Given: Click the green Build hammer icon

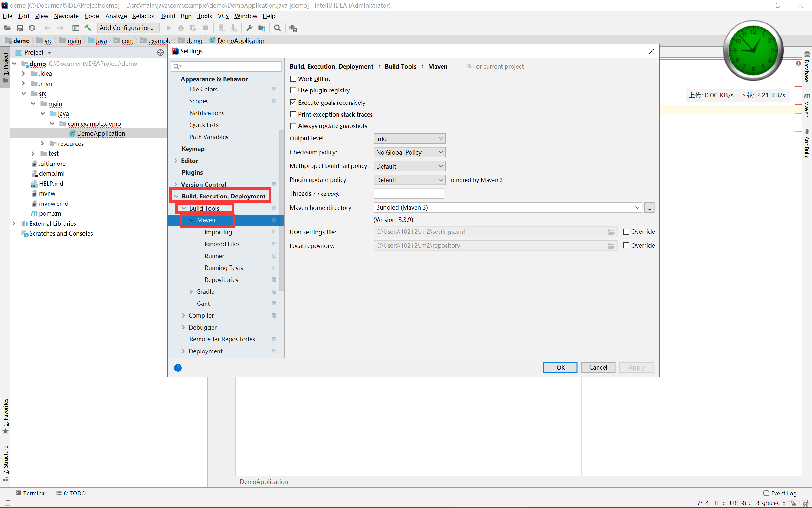Looking at the screenshot, I should pos(88,28).
